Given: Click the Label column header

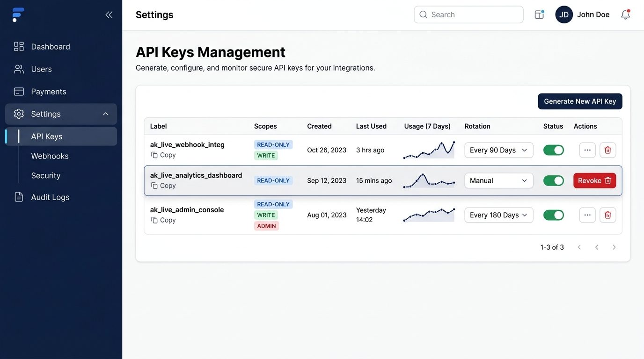Looking at the screenshot, I should [x=159, y=126].
